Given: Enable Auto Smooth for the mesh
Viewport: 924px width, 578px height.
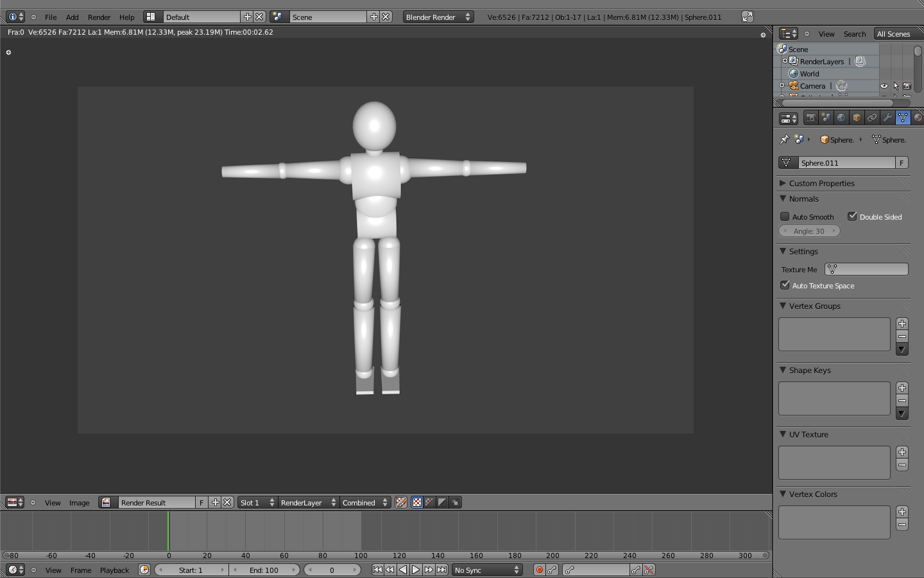Looking at the screenshot, I should (x=785, y=216).
